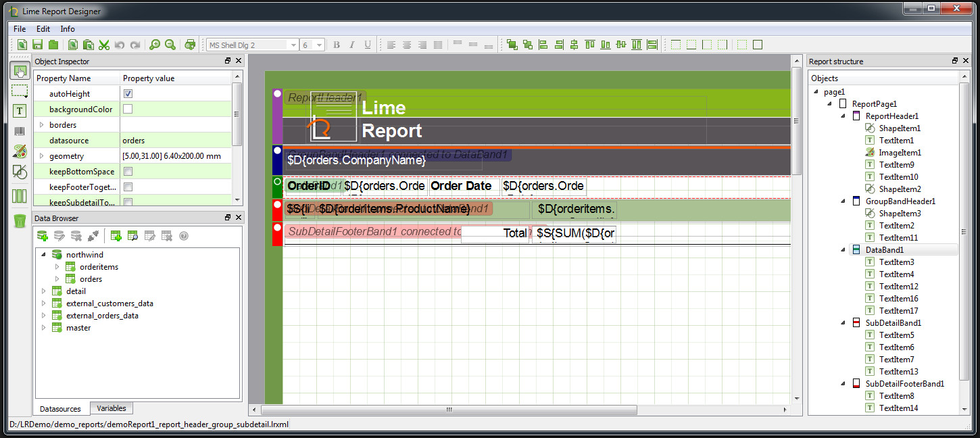Zoom in on the report page
This screenshot has height=438, width=980.
(155, 45)
